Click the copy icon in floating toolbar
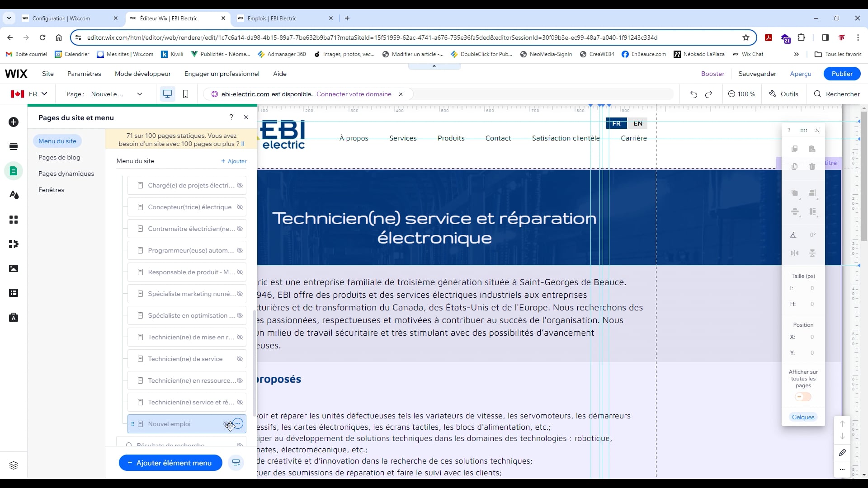This screenshot has width=868, height=488. tap(794, 149)
